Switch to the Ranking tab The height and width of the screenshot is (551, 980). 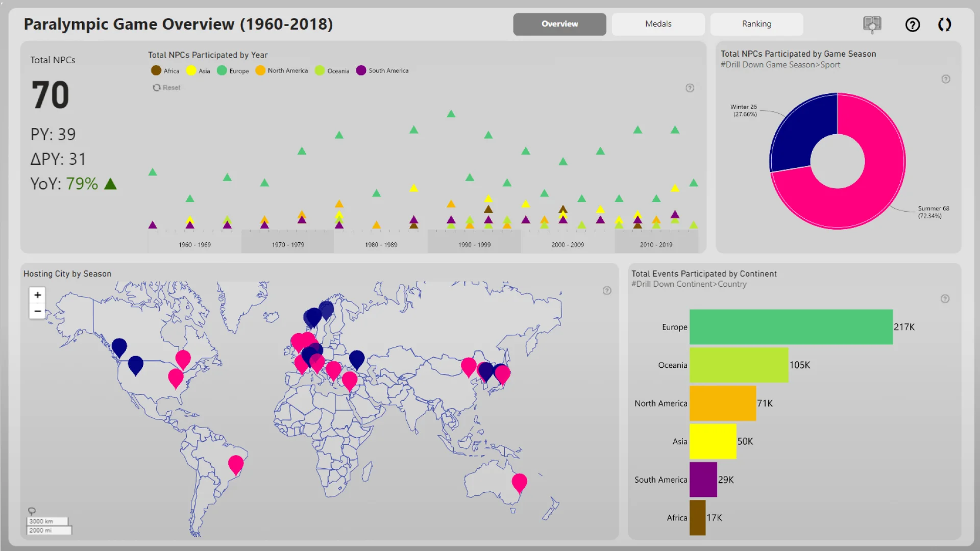click(x=756, y=24)
